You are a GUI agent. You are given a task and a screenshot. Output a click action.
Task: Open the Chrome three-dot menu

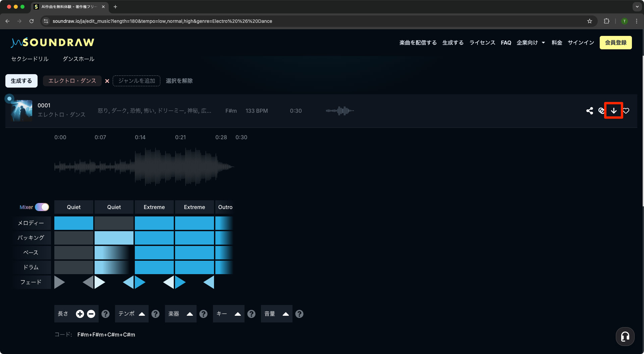coord(637,21)
